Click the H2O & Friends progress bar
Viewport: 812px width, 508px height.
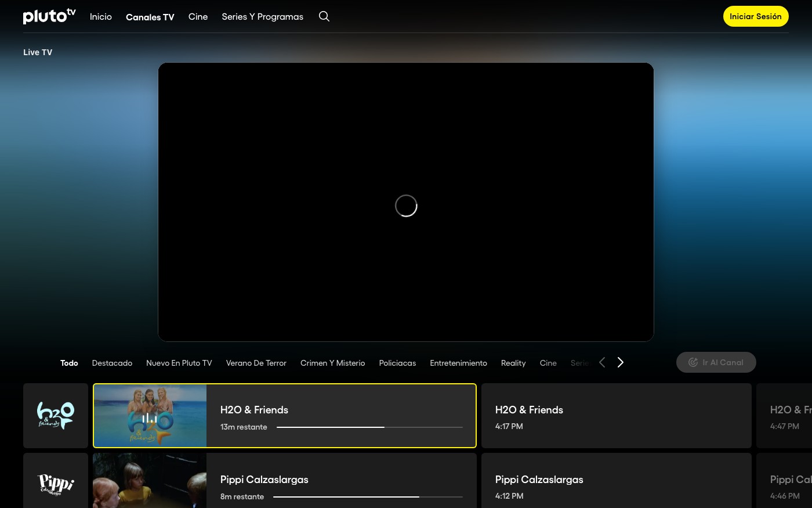[369, 427]
